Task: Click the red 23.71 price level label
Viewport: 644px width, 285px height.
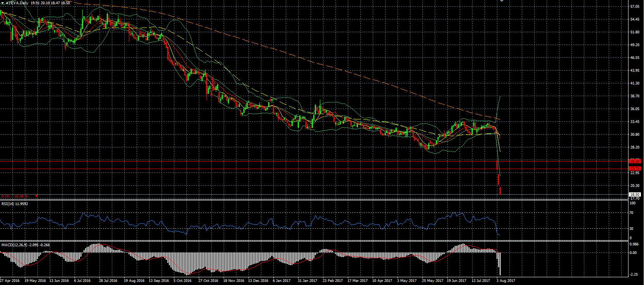Action: 635,168
